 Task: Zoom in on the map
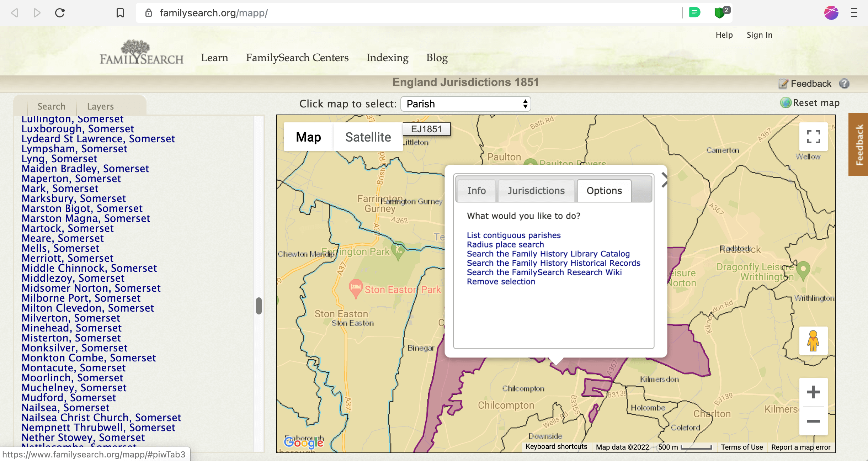tap(813, 392)
